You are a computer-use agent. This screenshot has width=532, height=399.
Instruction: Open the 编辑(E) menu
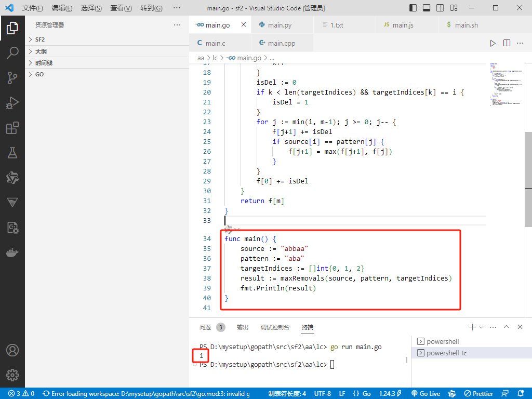click(x=62, y=8)
